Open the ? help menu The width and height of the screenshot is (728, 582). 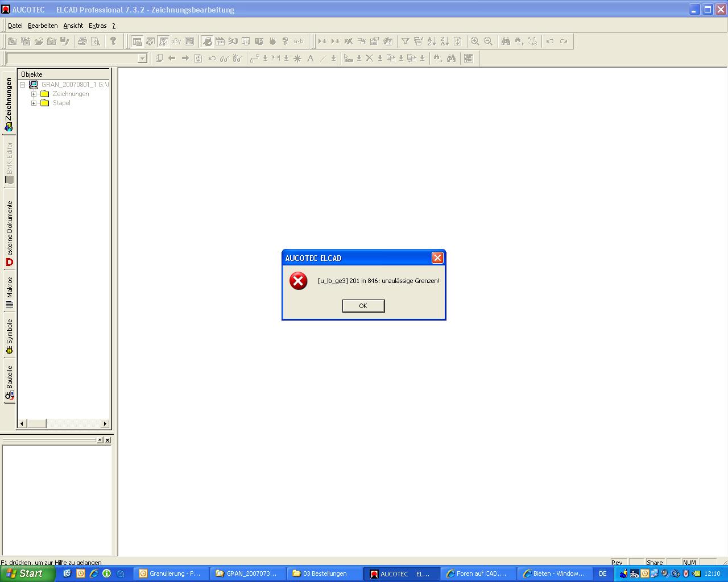coord(114,26)
